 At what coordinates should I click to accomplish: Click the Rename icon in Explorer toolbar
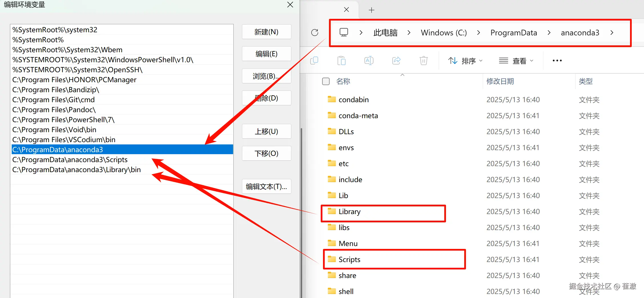[x=369, y=61]
